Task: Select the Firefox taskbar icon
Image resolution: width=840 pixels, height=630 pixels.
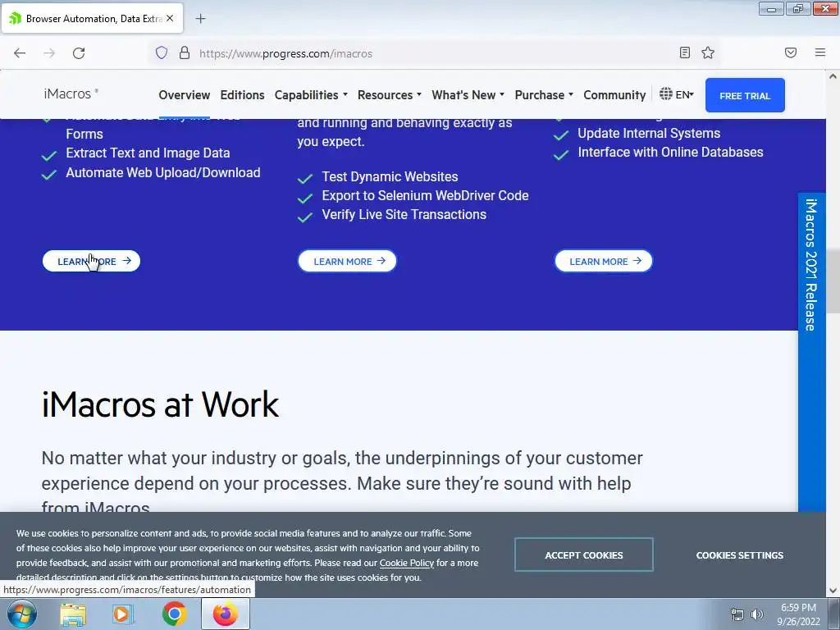Action: click(x=226, y=614)
